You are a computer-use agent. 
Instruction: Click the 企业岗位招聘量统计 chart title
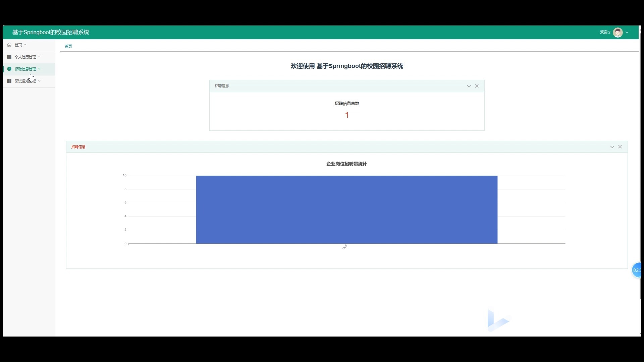346,164
